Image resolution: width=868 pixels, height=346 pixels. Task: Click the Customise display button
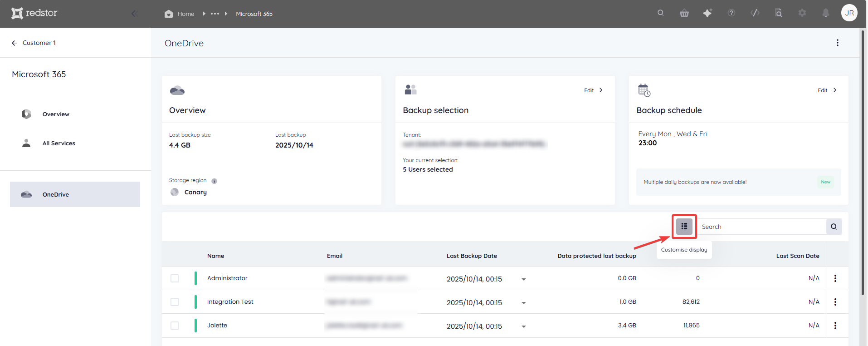pyautogui.click(x=684, y=226)
